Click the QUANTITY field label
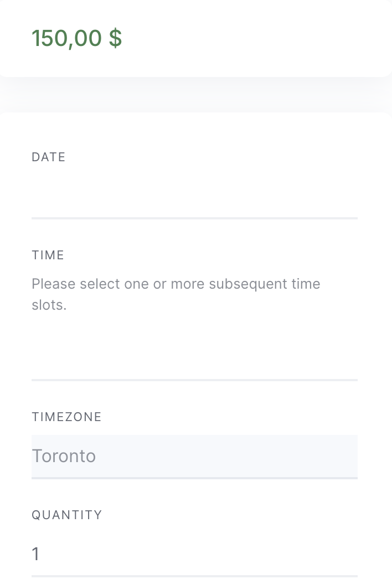The image size is (392, 584). [x=67, y=515]
